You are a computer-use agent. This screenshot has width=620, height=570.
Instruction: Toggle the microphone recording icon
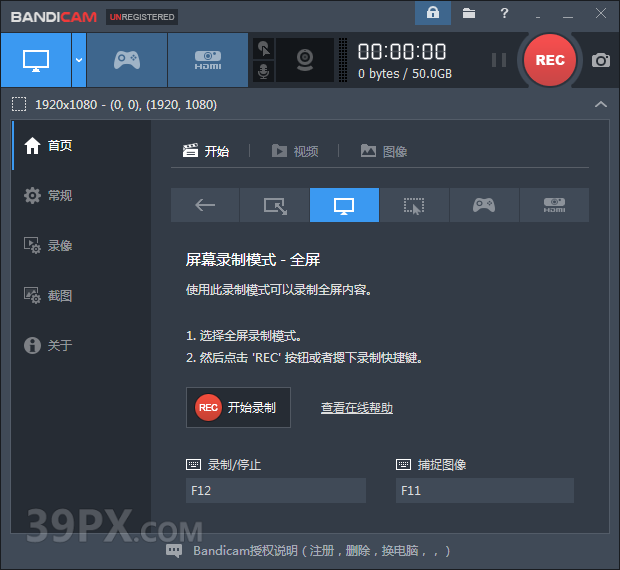[x=264, y=72]
